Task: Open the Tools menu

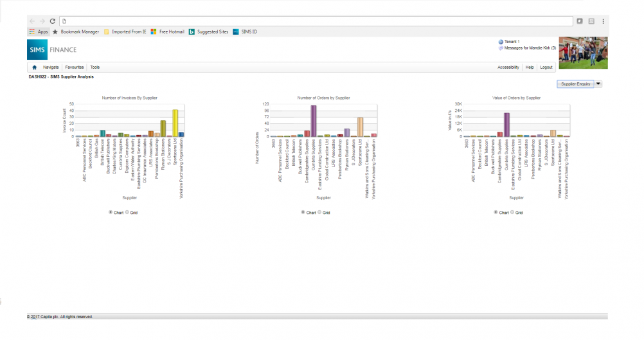Action: 95,67
